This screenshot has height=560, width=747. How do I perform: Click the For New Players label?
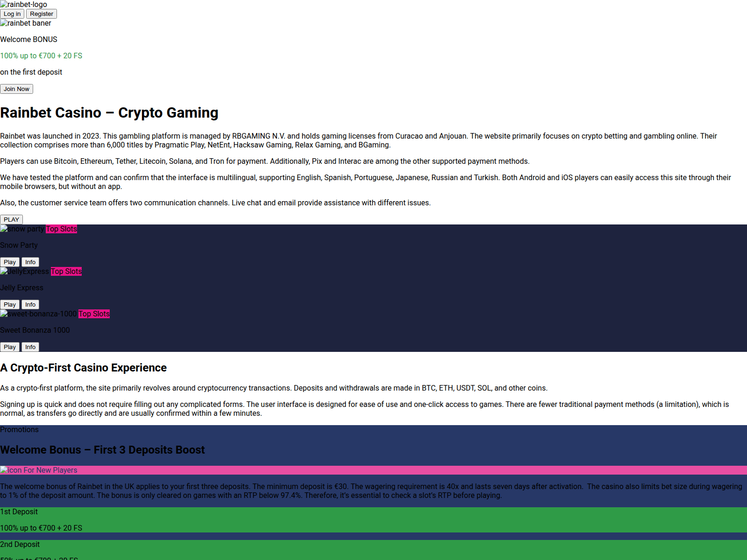[x=50, y=470]
